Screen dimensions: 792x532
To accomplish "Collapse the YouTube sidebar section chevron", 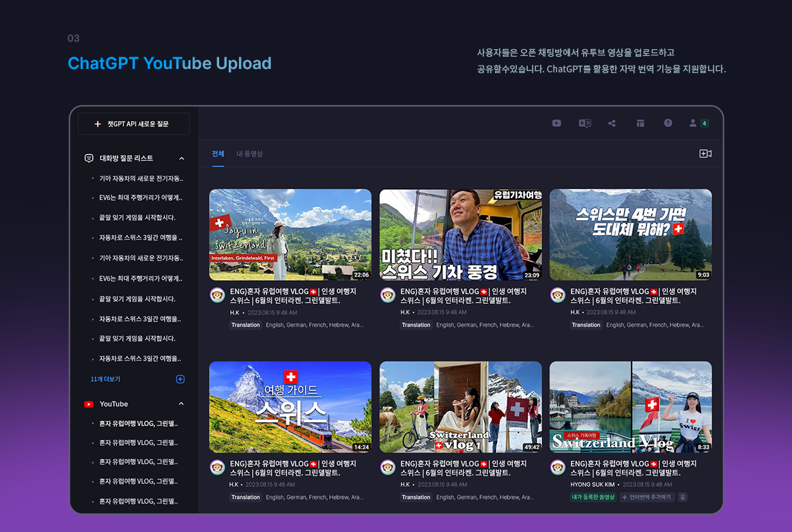I will [182, 404].
